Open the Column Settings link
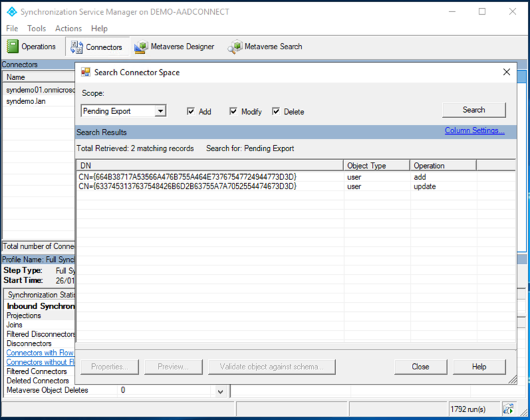The width and height of the screenshot is (530, 420). 474,131
